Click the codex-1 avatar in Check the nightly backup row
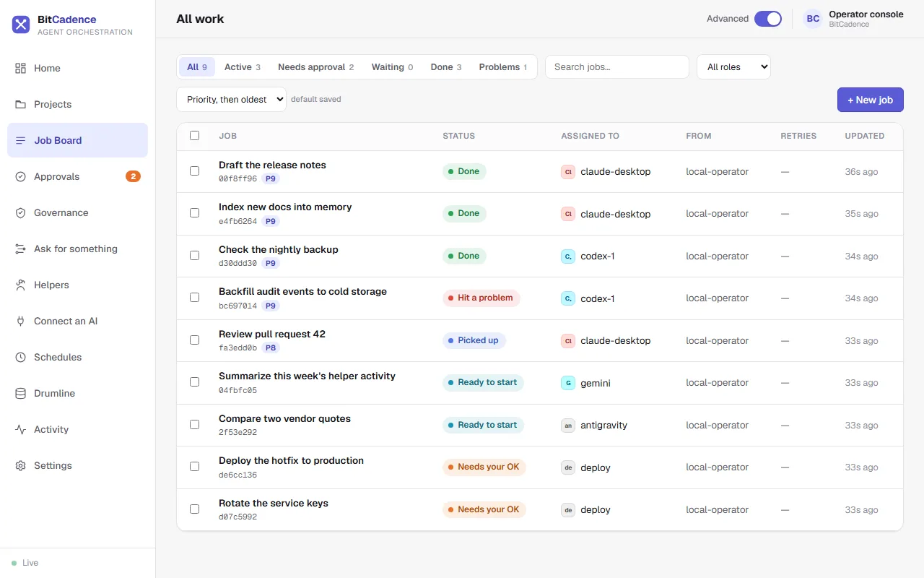 [x=568, y=256]
